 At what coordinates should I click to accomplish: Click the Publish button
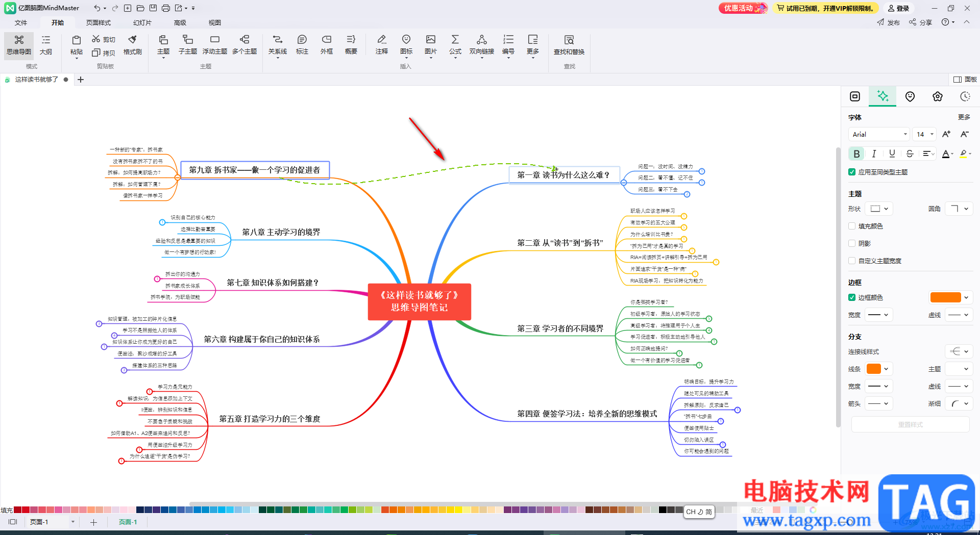pos(889,22)
